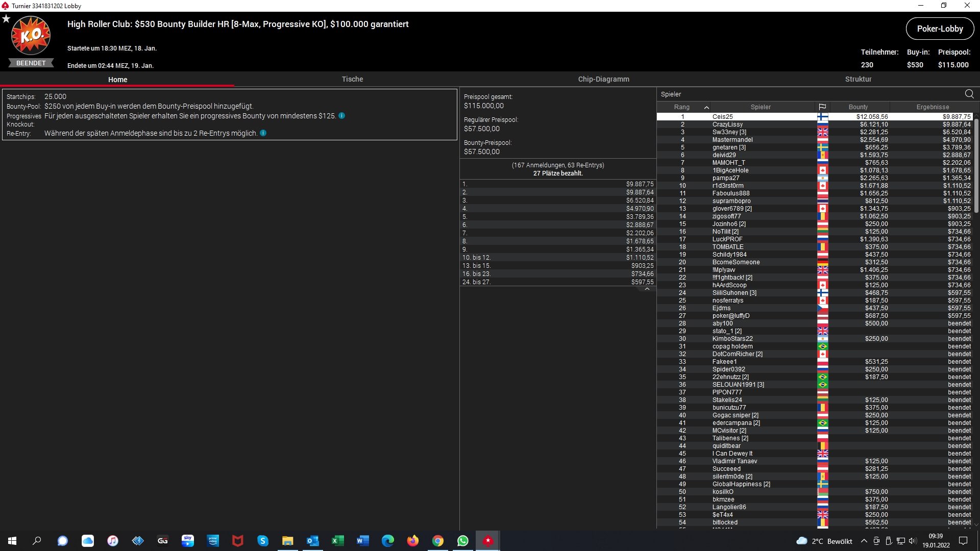Image resolution: width=980 pixels, height=551 pixels.
Task: Switch to the Tische tab
Action: [x=352, y=79]
